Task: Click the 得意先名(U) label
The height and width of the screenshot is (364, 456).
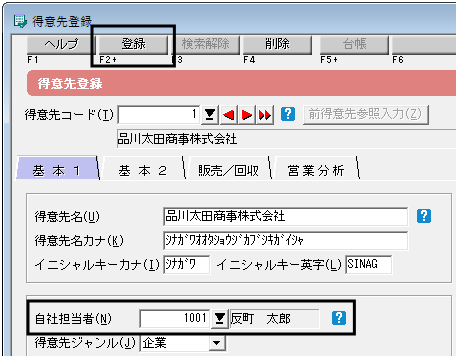Action: point(67,217)
